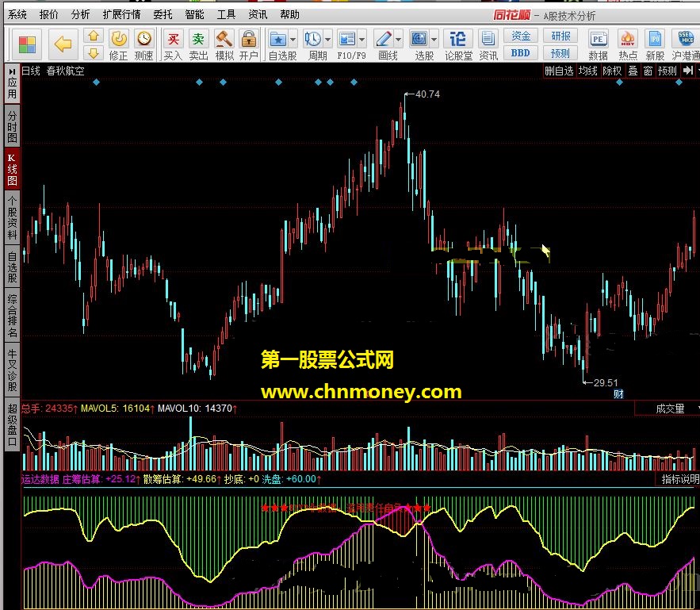Viewport: 700px width, 610px height.
Task: Toggle 除权 ex-rights adjustment
Action: (612, 71)
